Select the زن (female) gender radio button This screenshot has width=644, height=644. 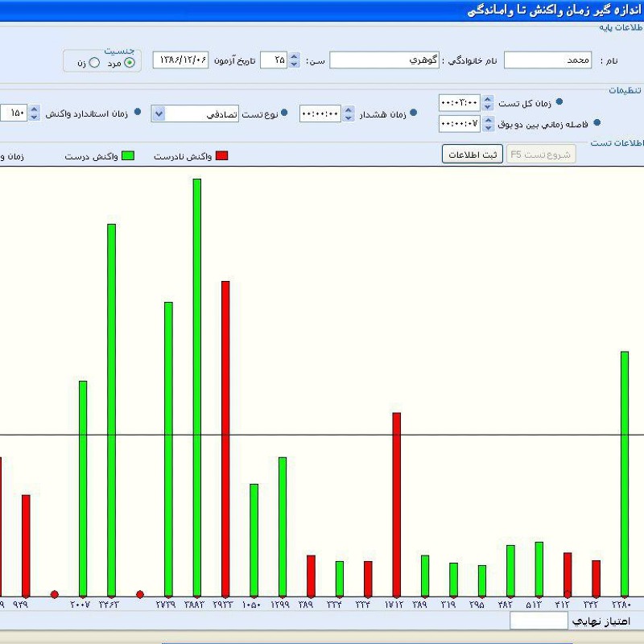point(93,63)
